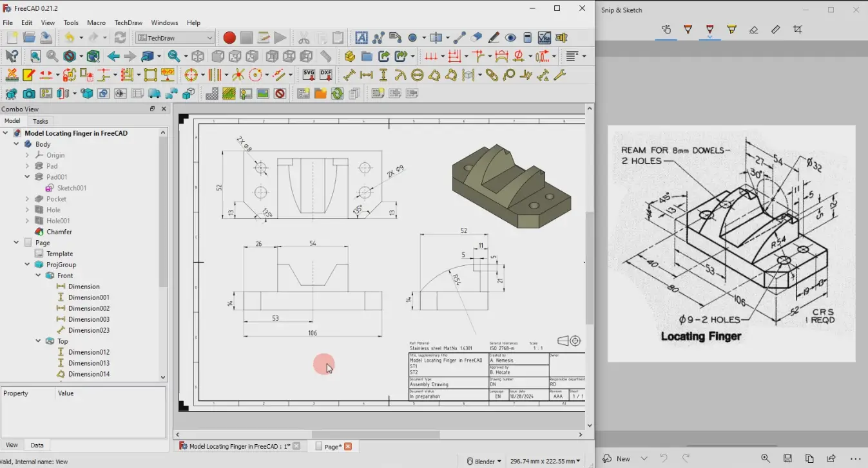Select the angle dimension tool
868x468 pixels.
451,75
